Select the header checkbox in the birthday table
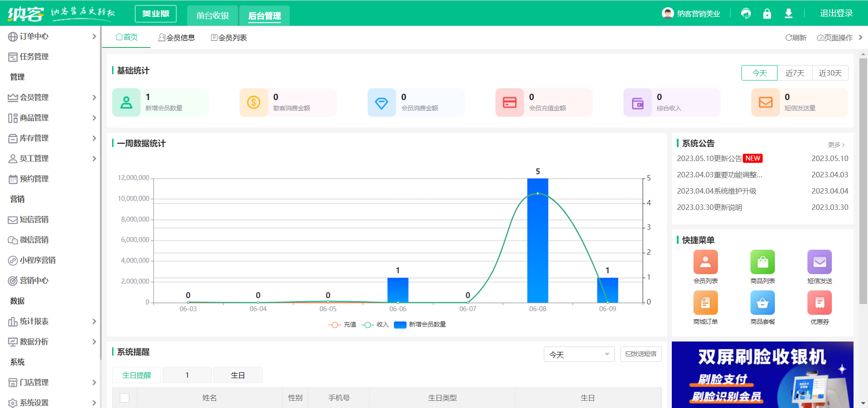Viewport: 868px width, 408px height. pyautogui.click(x=125, y=398)
